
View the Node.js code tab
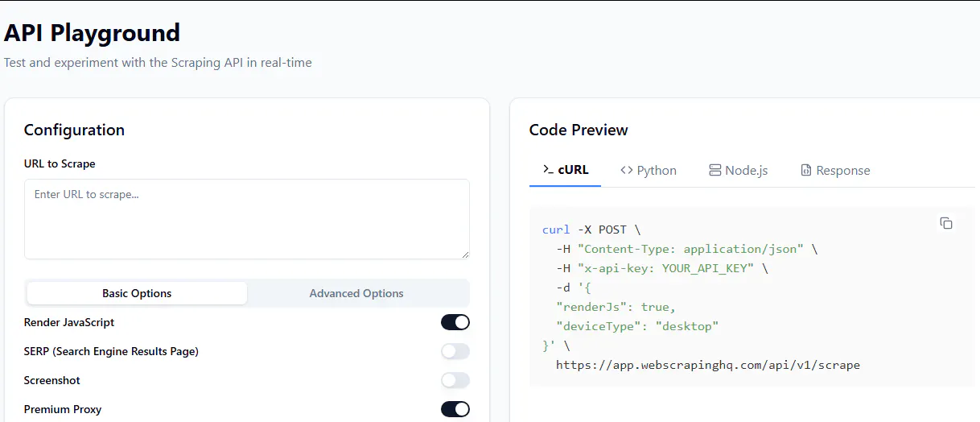738,170
